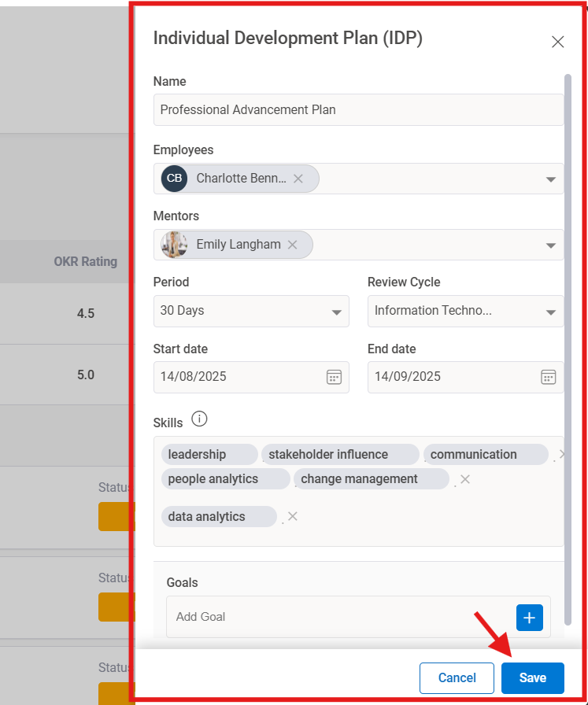
Task: Select the people analytics skill tag
Action: 225,479
